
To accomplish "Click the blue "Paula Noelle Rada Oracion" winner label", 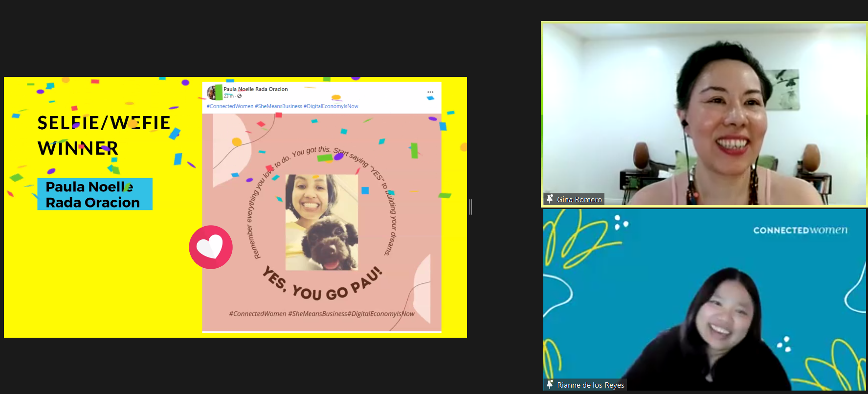I will point(95,194).
